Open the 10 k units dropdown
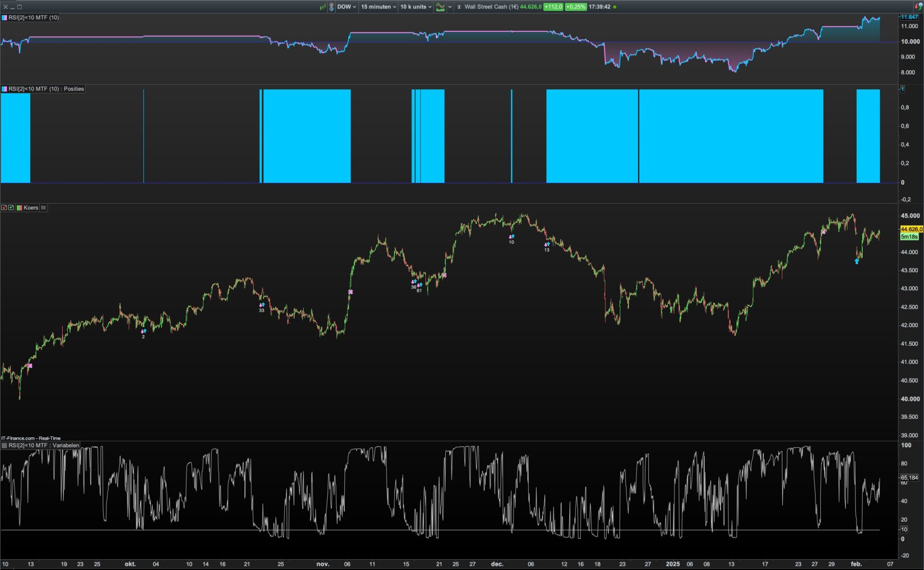924x570 pixels. pyautogui.click(x=416, y=7)
